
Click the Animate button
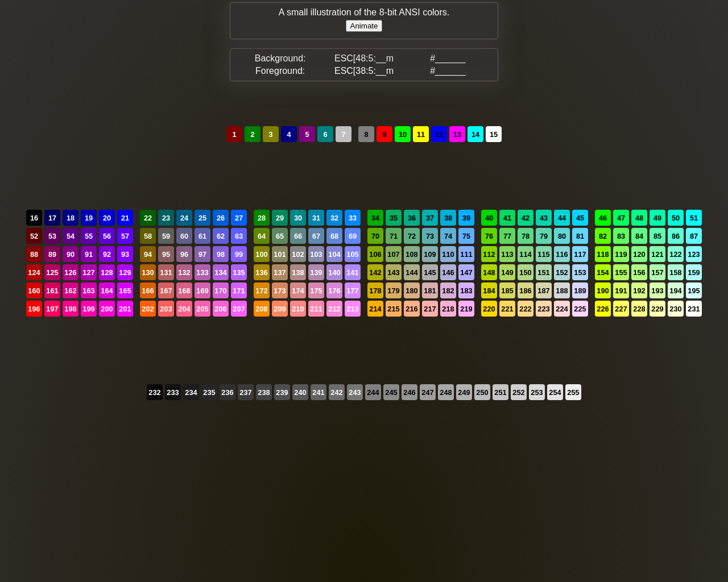364,26
